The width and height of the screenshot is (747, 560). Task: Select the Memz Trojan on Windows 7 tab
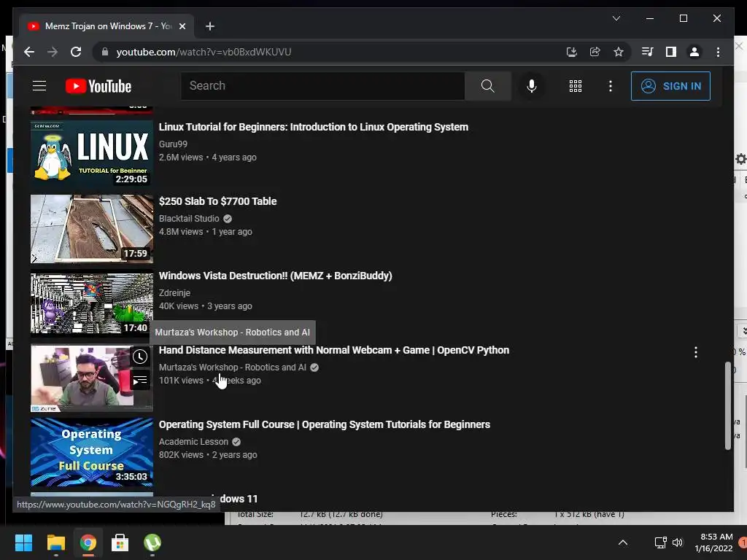tap(107, 26)
